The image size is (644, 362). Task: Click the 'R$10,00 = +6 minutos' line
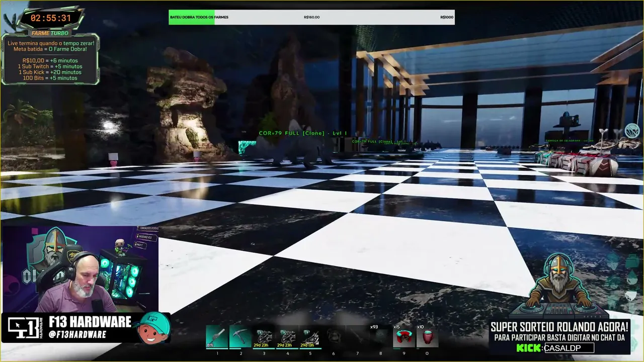coord(50,60)
